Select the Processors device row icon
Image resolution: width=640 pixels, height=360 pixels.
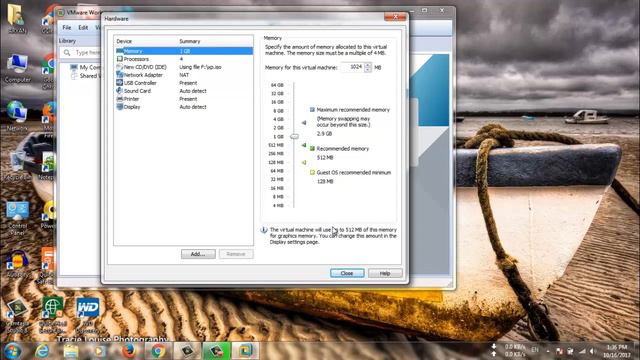(120, 59)
